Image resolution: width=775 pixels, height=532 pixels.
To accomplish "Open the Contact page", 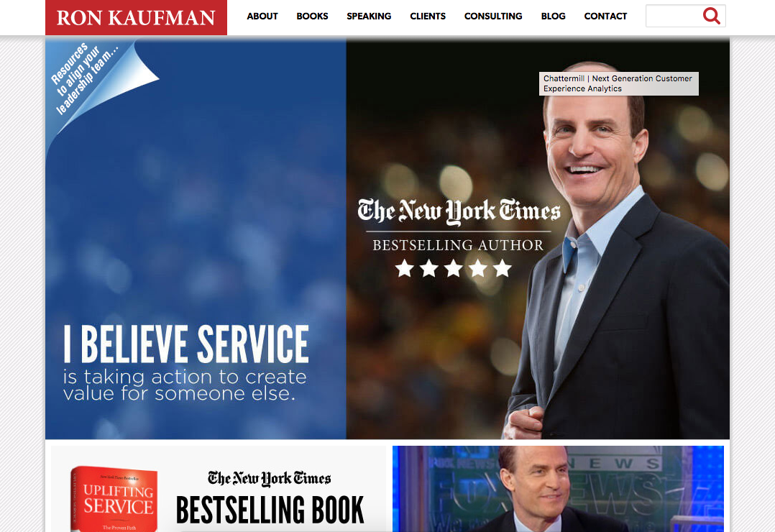I will tap(605, 17).
